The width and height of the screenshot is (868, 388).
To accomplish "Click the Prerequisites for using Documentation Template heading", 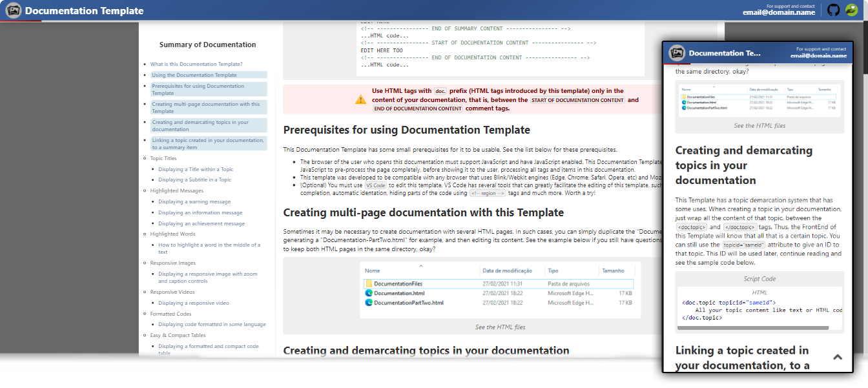I will coord(407,130).
